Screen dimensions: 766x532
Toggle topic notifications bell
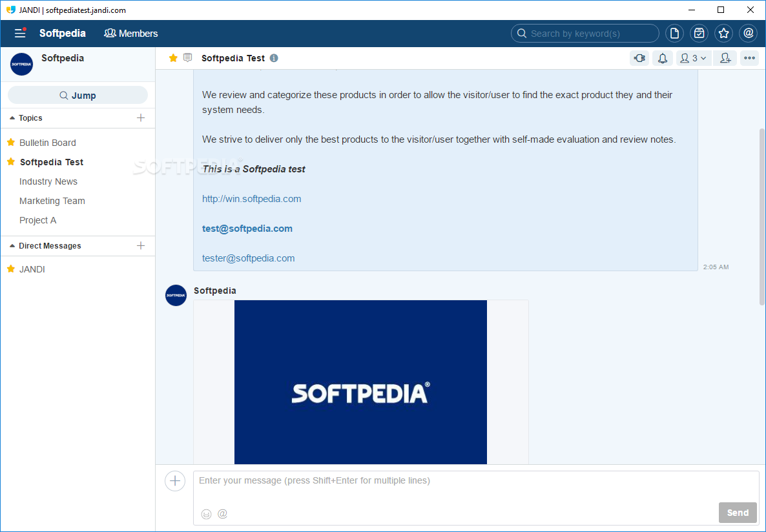(x=663, y=58)
